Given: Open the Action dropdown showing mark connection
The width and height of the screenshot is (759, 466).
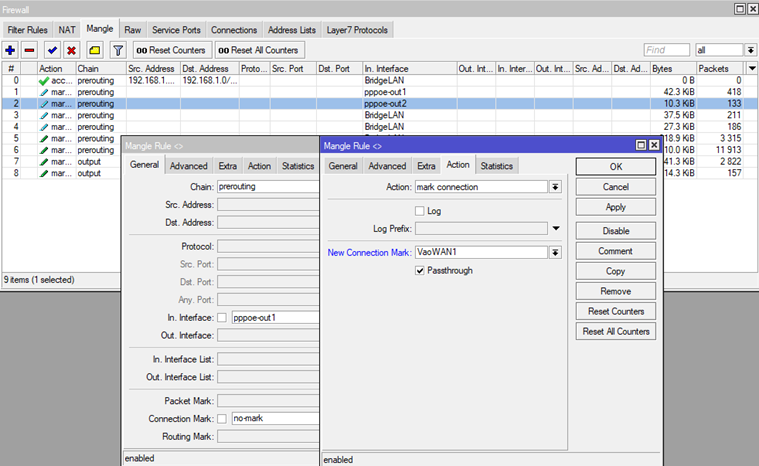Looking at the screenshot, I should [555, 187].
